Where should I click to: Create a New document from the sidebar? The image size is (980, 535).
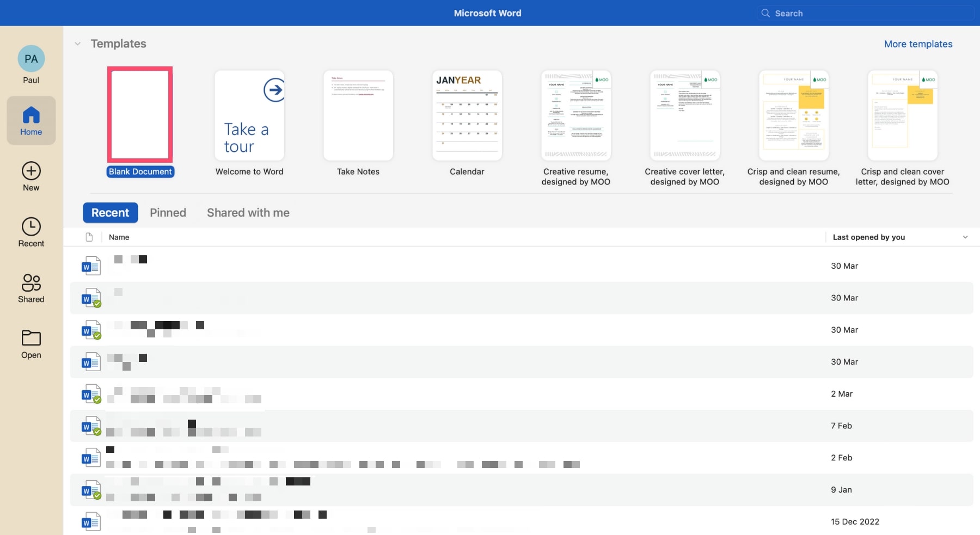[x=31, y=177]
